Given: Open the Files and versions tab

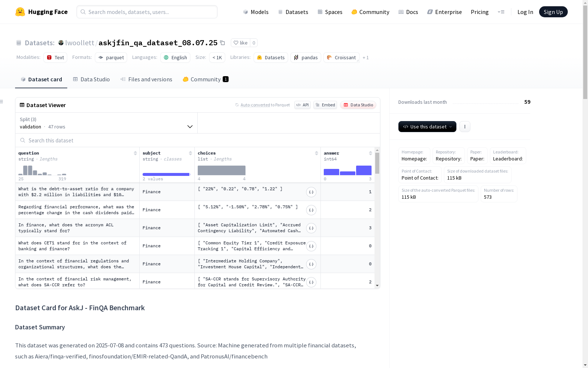Looking at the screenshot, I should pyautogui.click(x=146, y=79).
